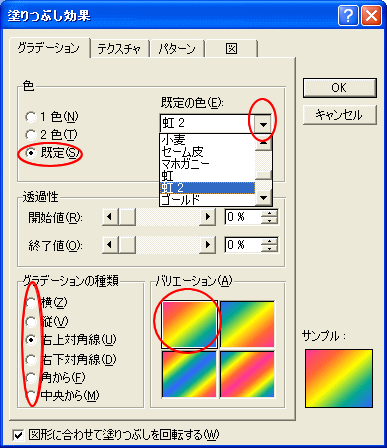
Task: Select the 2 色(T) radio button
Action: coord(51,135)
